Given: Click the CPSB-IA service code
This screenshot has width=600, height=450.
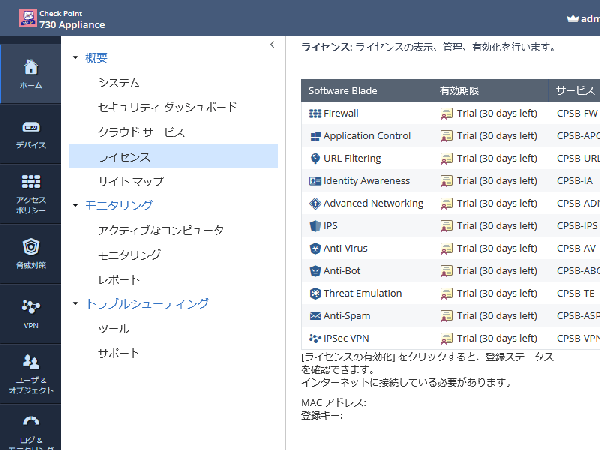Looking at the screenshot, I should pos(575,181).
